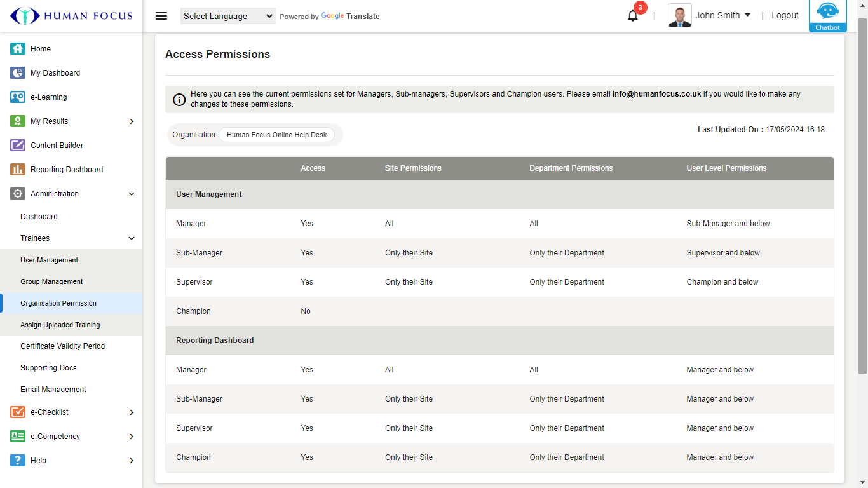Click the notification bell icon
The image size is (868, 488).
(x=632, y=16)
